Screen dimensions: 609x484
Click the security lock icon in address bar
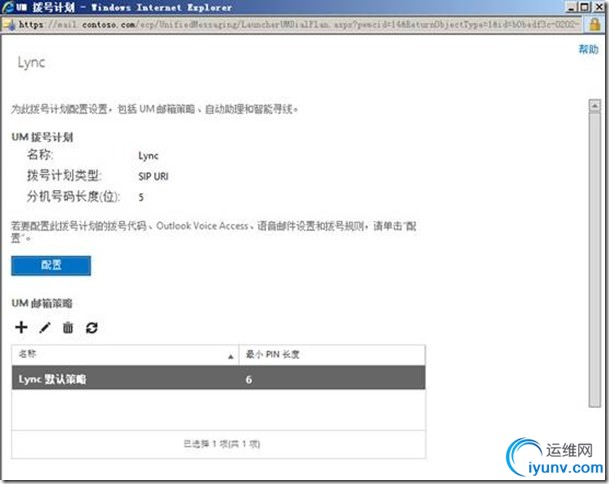click(595, 25)
